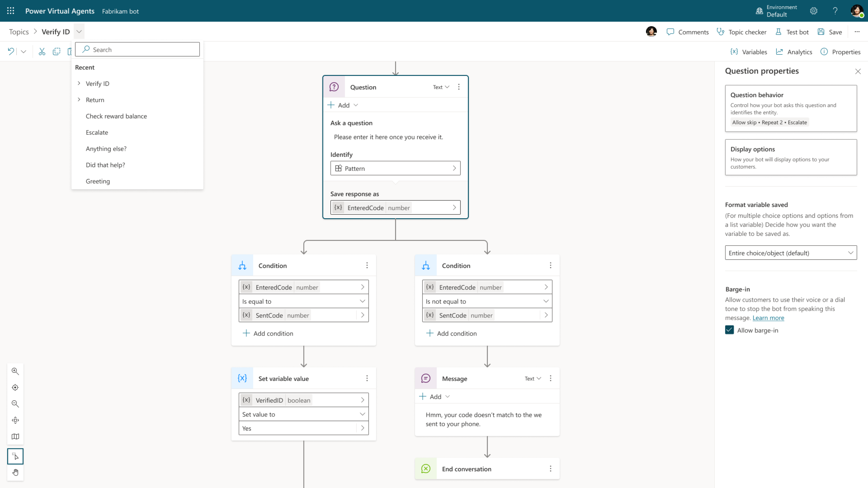This screenshot has height=488, width=868.
Task: Expand the Verify ID topic tree item
Action: (x=79, y=84)
